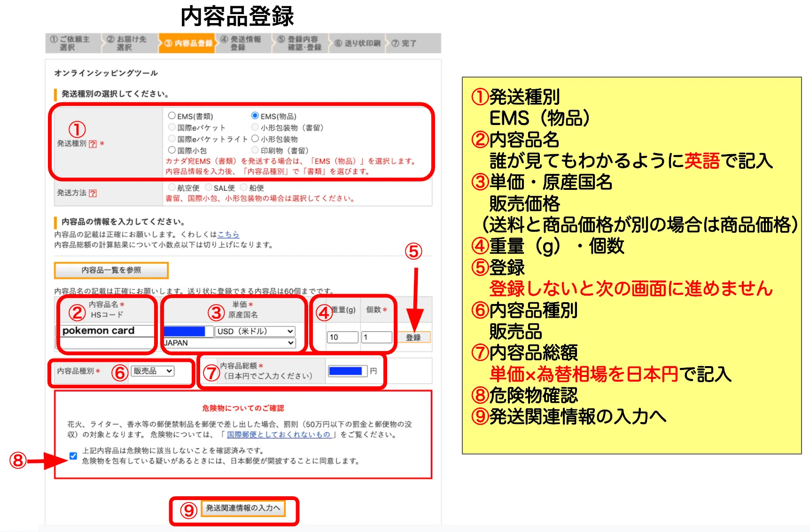Image resolution: width=810 pixels, height=532 pixels.
Task: Select EMS(物品) radio button
Action: coord(255,116)
